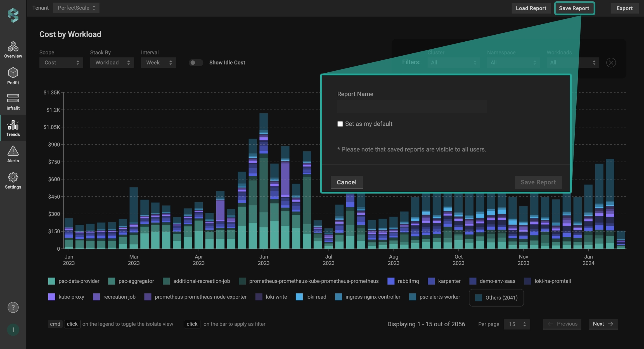Screen dimensions: 644x349
Task: Toggle Show Idle Cost switch
Action: pos(195,63)
